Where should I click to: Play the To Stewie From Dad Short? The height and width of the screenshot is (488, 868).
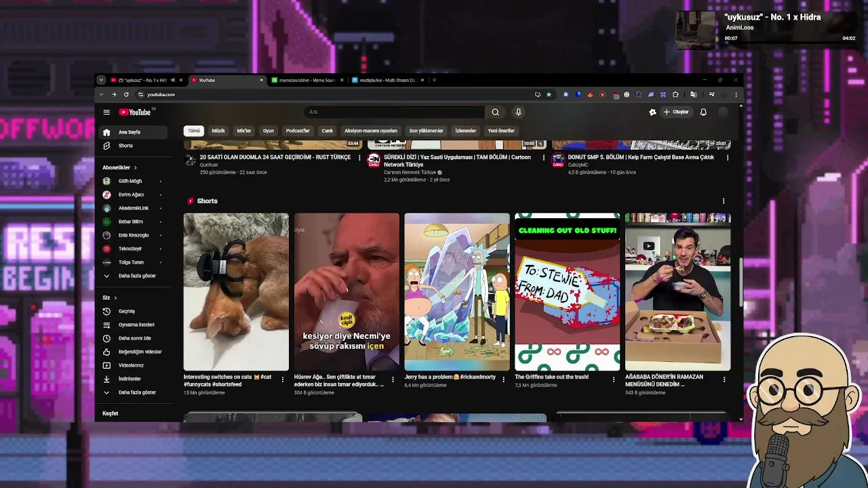568,292
